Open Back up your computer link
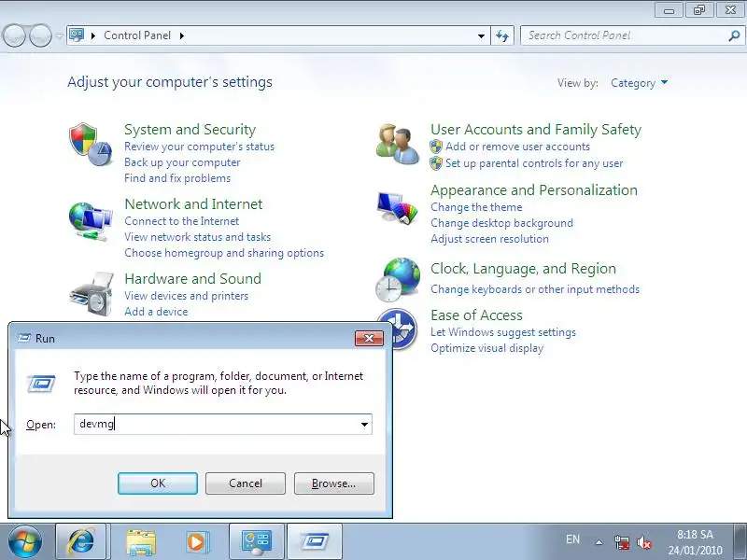Viewport: 747px width, 560px height. 182,162
